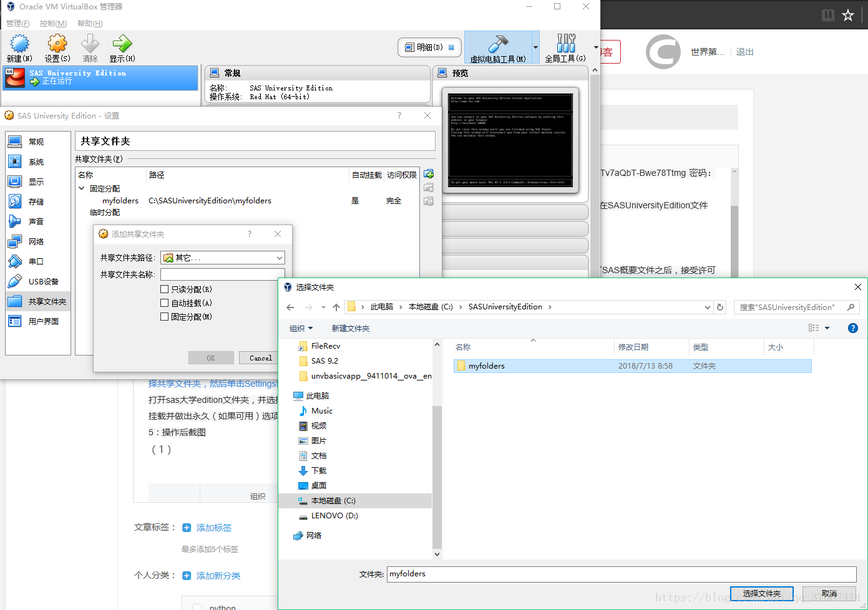Screen dimensions: 868x610
Task: Select USB设备 settings category
Action: pyautogui.click(x=38, y=281)
